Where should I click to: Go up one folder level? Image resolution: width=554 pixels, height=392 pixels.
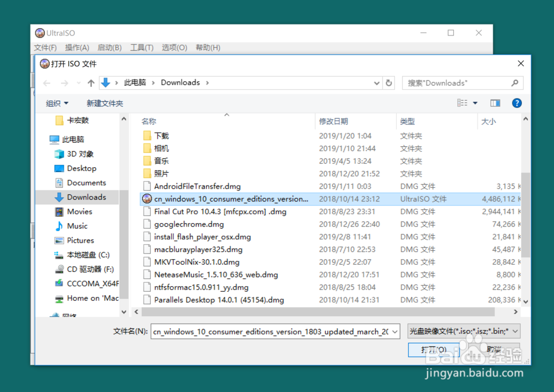(x=91, y=83)
